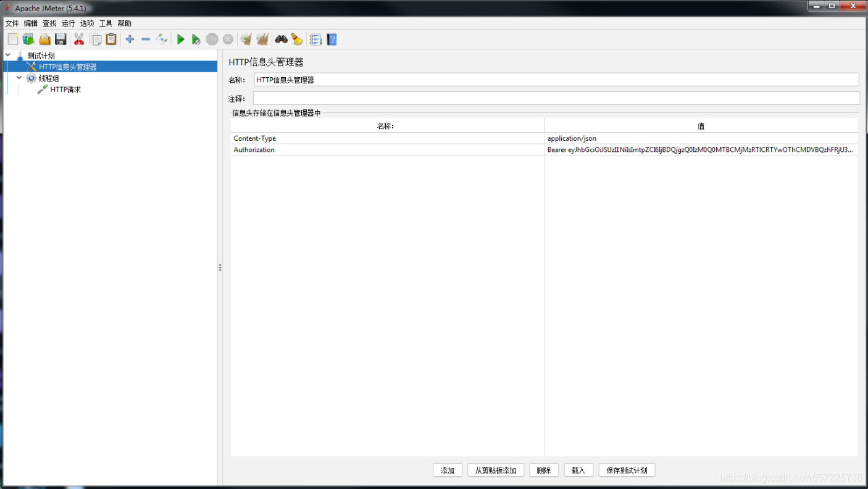Screen dimensions: 868x489
Task: Click the 添加 button
Action: point(448,470)
